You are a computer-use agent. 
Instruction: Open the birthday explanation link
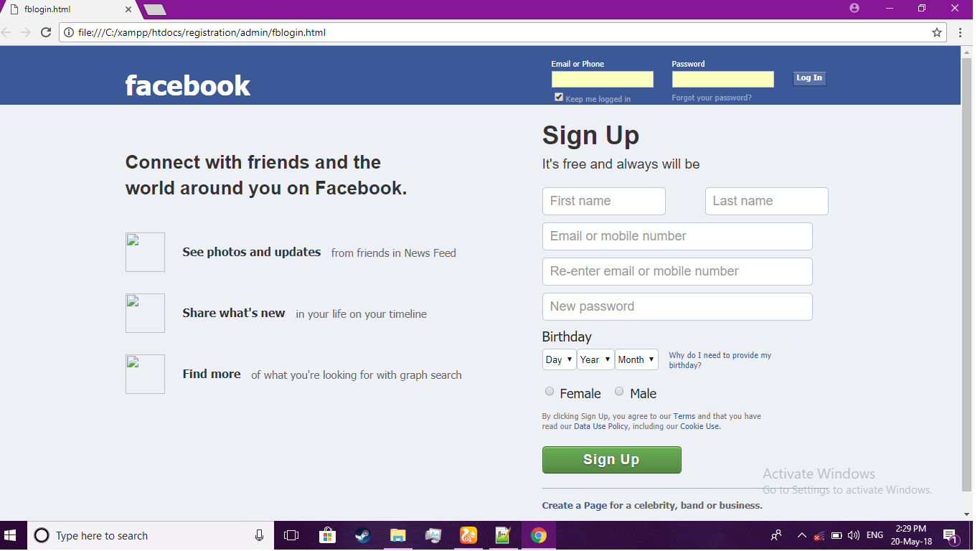(720, 360)
